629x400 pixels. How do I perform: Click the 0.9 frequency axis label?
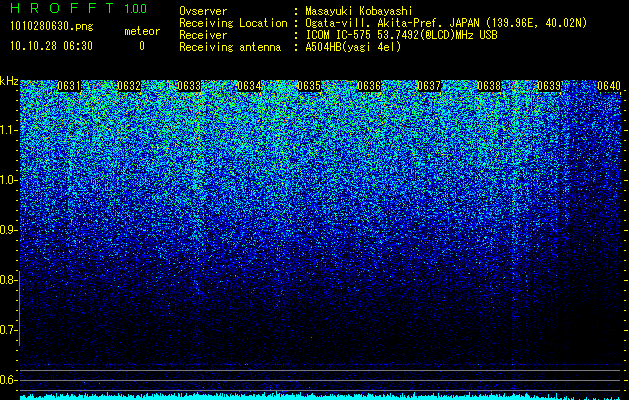point(8,230)
